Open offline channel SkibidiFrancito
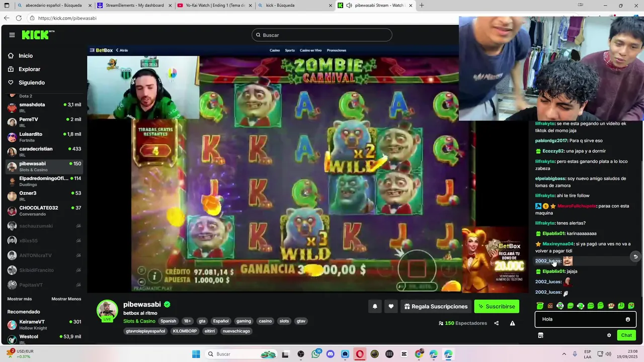 pos(44,270)
